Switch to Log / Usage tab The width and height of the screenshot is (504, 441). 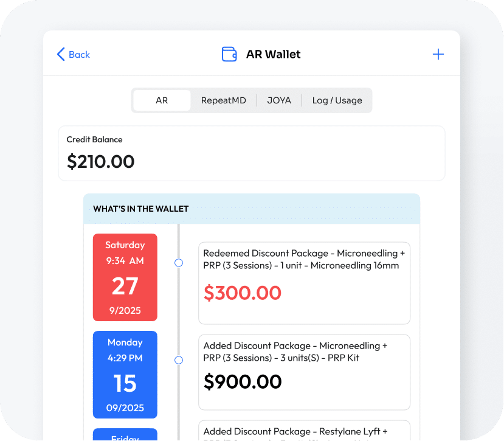(x=337, y=100)
